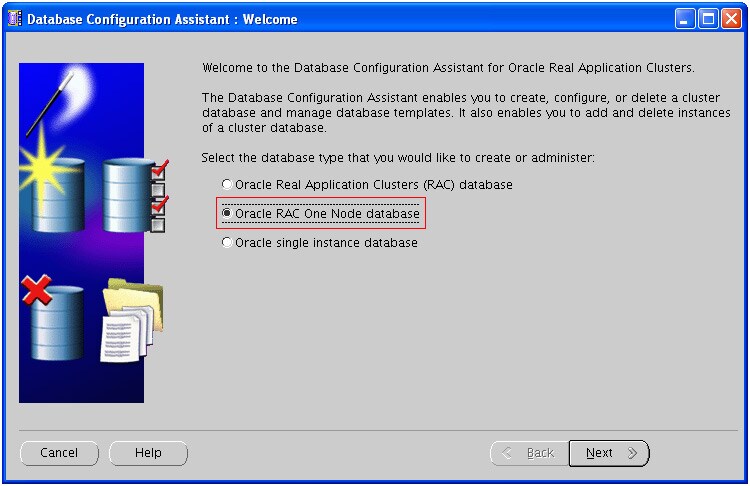Click the database cylinder with red checkmark list
This screenshot has height=486, width=750.
(135, 196)
